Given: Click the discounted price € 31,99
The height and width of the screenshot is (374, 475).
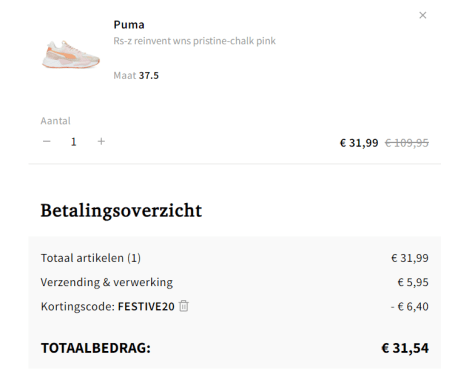Looking at the screenshot, I should click(359, 143).
